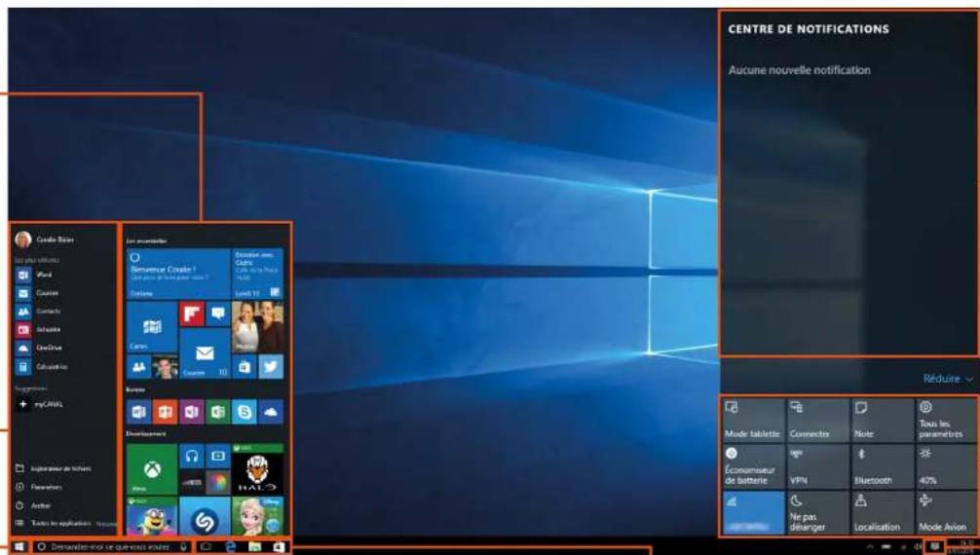Viewport: 980px width, 555px height.
Task: Toggle Économiseur de batterie
Action: click(x=752, y=466)
